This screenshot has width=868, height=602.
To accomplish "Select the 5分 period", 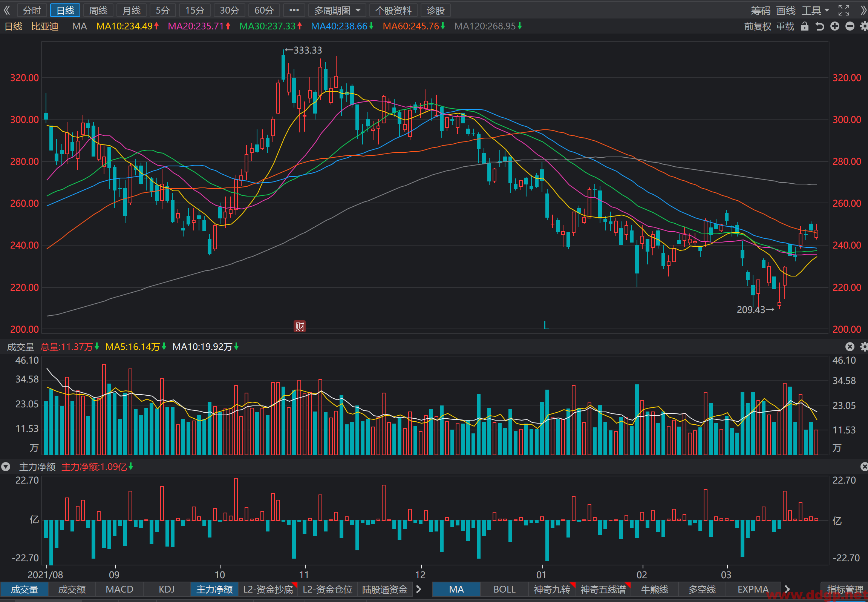I will coord(163,10).
